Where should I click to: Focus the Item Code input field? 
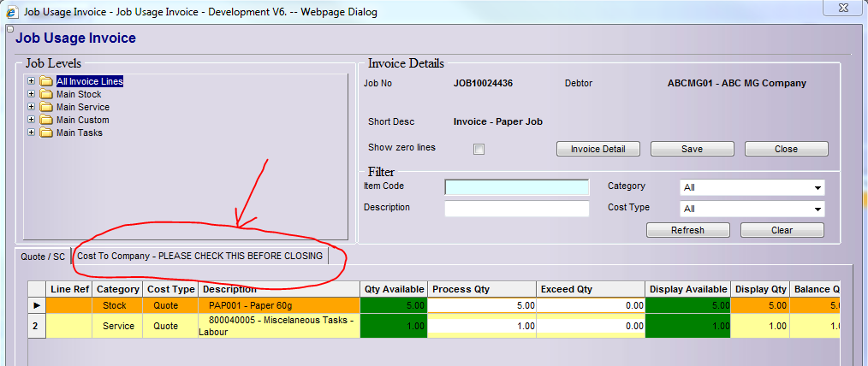[x=517, y=187]
